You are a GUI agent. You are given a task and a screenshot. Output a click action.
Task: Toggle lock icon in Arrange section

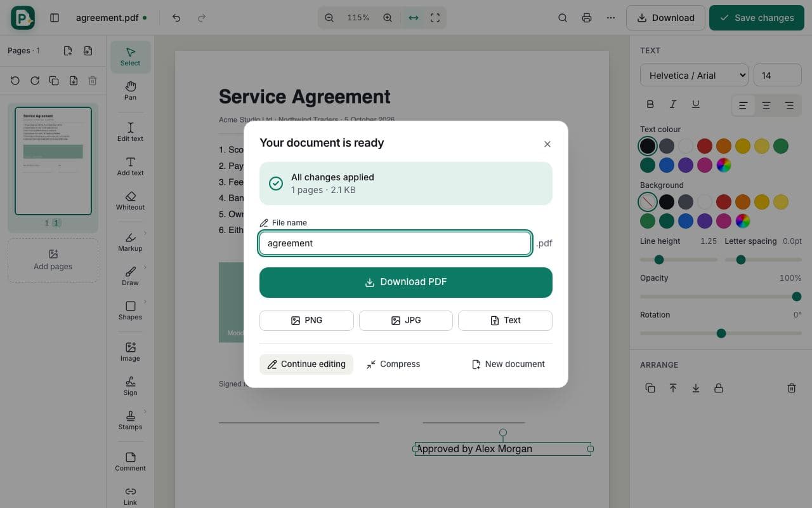point(719,388)
